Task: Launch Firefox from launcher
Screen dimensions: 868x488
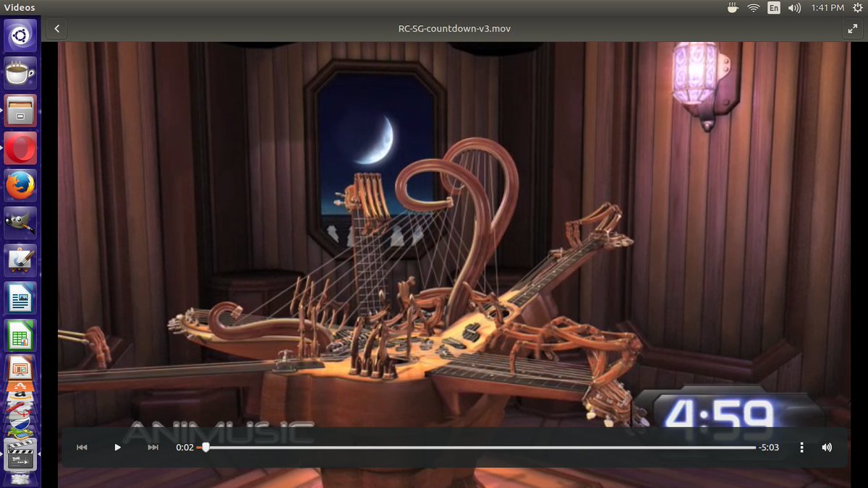Action: [20, 186]
